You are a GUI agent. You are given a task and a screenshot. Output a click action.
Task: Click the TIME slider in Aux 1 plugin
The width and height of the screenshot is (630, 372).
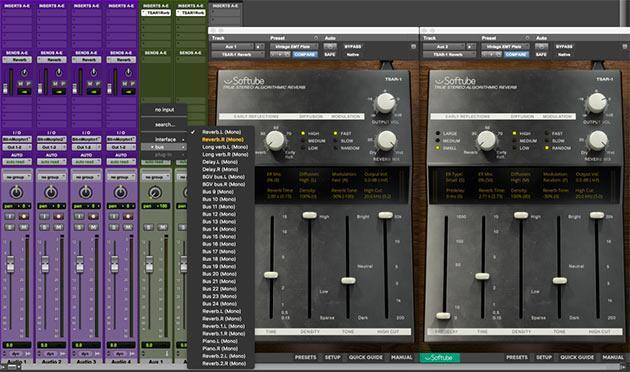tap(271, 275)
